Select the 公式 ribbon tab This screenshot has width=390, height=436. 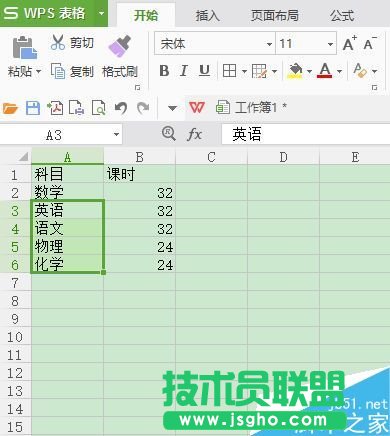click(x=342, y=15)
